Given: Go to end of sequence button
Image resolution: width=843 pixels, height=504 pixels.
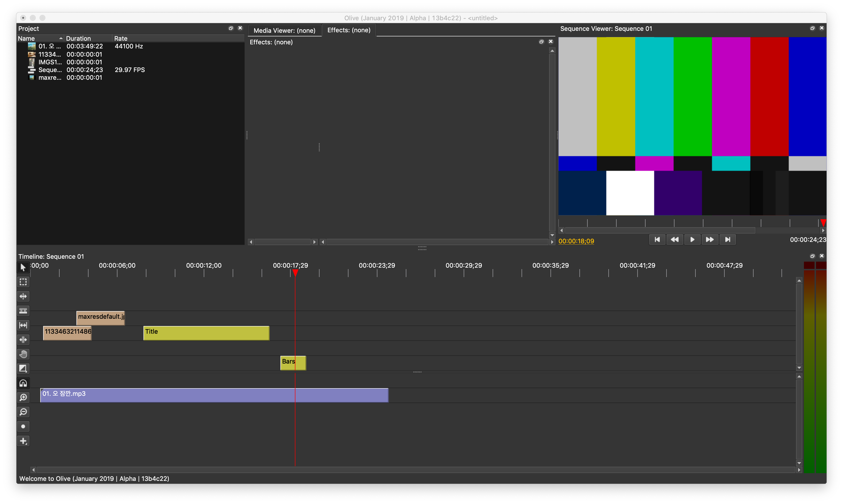Looking at the screenshot, I should [x=727, y=240].
